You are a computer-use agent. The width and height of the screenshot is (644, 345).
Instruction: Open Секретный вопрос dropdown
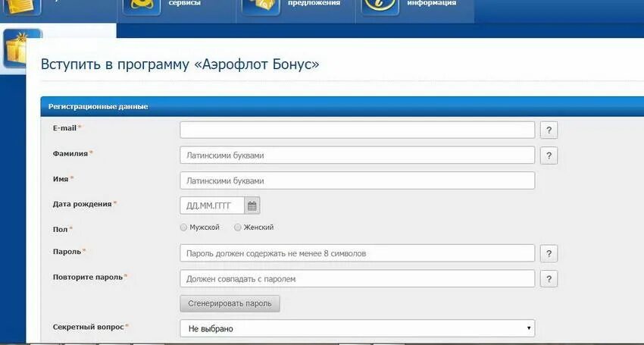click(x=358, y=328)
